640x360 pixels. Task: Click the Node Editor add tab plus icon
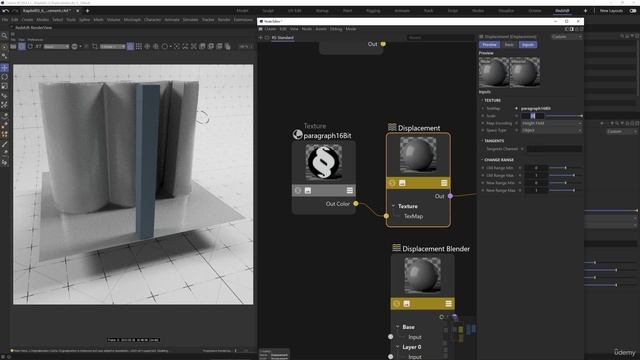(261, 38)
